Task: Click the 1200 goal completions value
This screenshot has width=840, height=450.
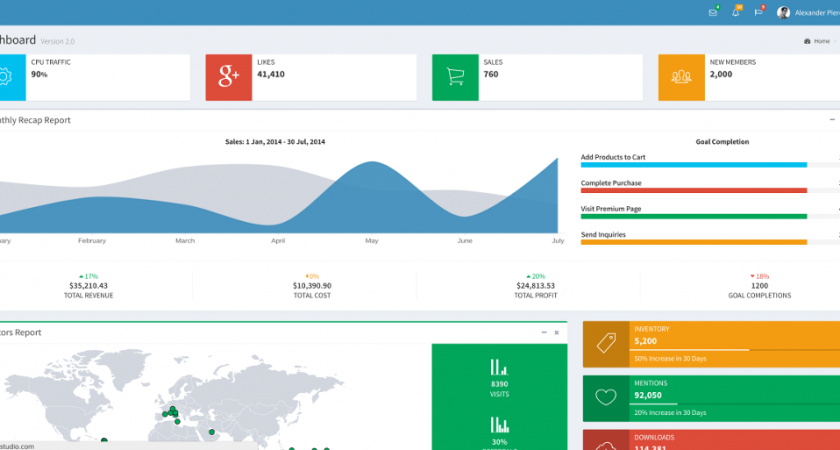Action: tap(760, 286)
